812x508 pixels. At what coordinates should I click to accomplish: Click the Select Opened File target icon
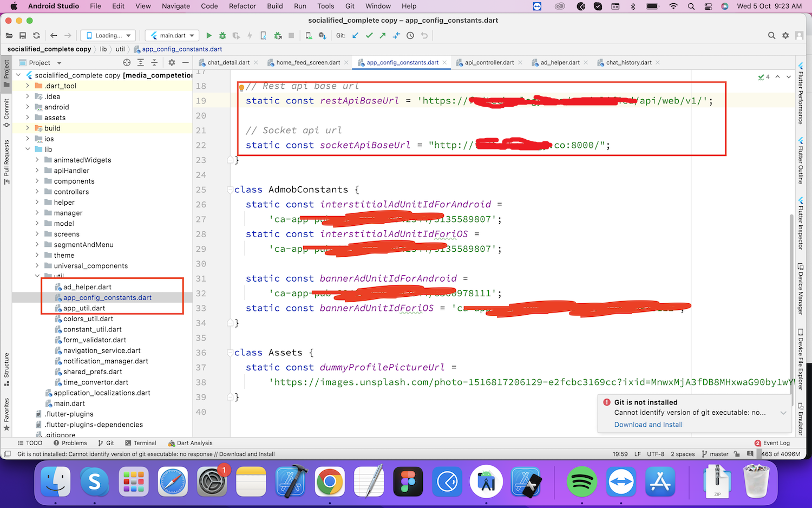127,63
